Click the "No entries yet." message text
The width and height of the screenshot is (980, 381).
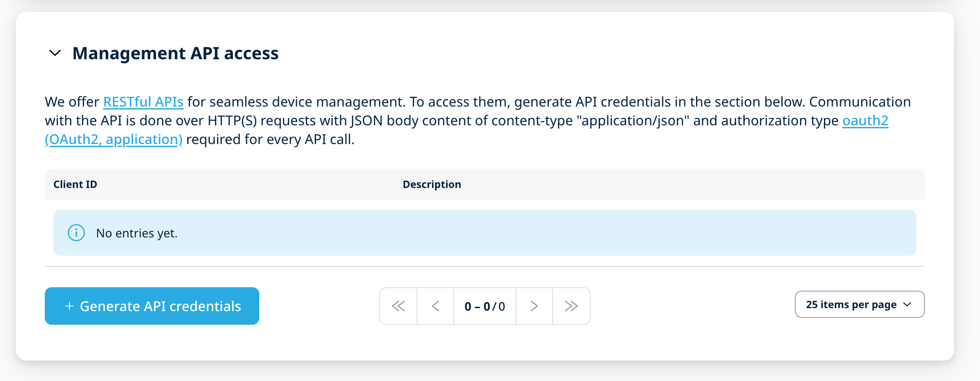point(136,233)
